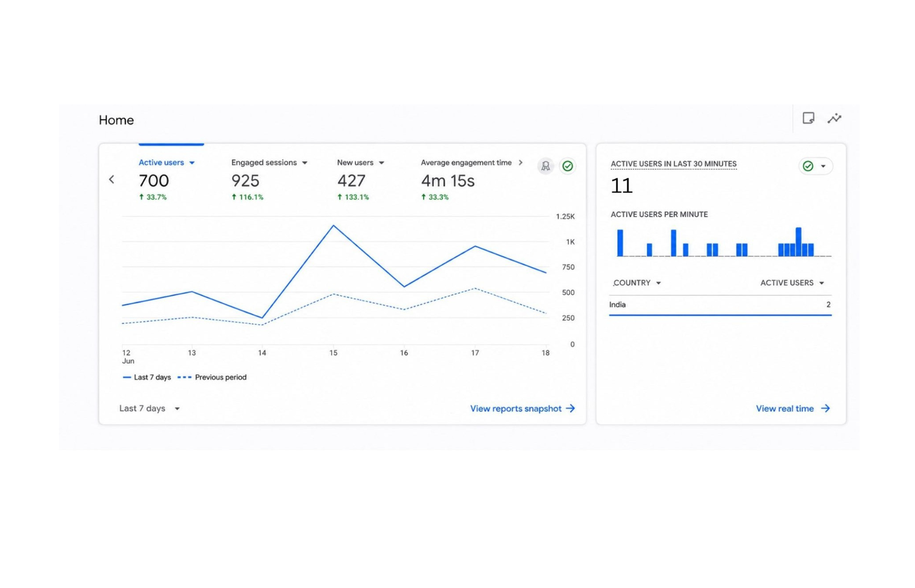Image resolution: width=915 pixels, height=588 pixels.
Task: Open the Engaged sessions dropdown arrow
Action: click(x=305, y=163)
